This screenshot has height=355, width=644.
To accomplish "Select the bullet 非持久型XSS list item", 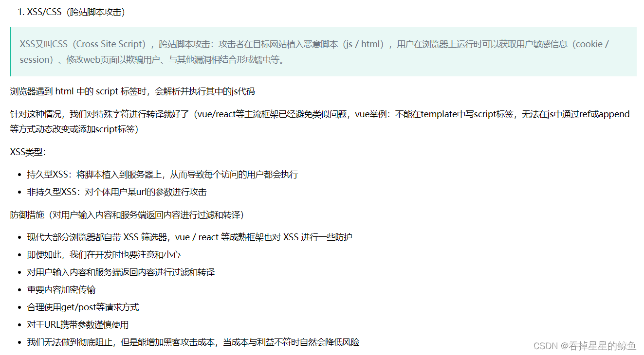I will pyautogui.click(x=116, y=192).
